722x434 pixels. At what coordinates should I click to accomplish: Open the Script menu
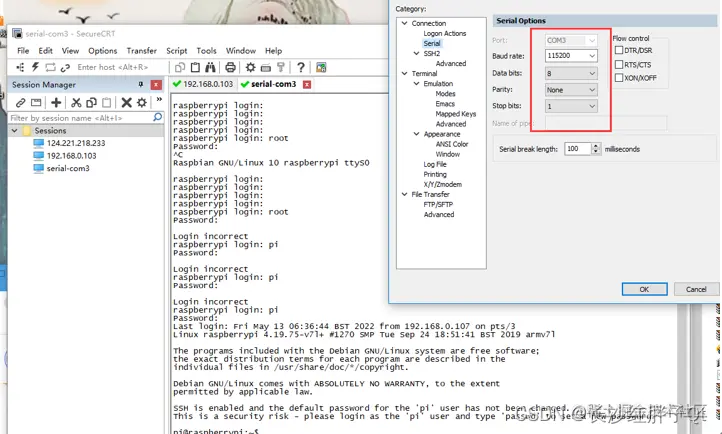[176, 51]
